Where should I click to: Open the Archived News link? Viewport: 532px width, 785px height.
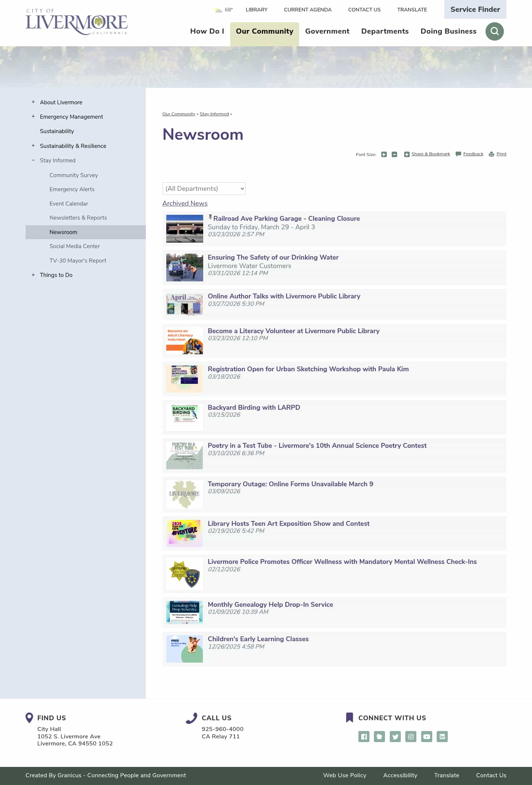[x=185, y=203]
